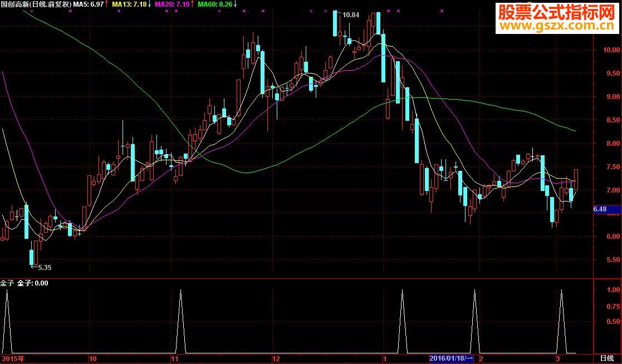The height and width of the screenshot is (364, 622).
Task: Click the month 10 date axis label
Action: pos(93,359)
